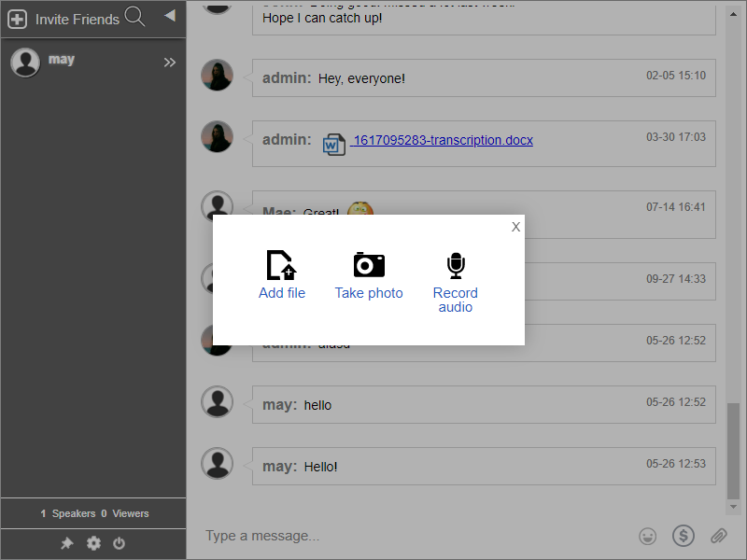The image size is (747, 560).
Task: Click the Add file icon in the popup
Action: (282, 264)
